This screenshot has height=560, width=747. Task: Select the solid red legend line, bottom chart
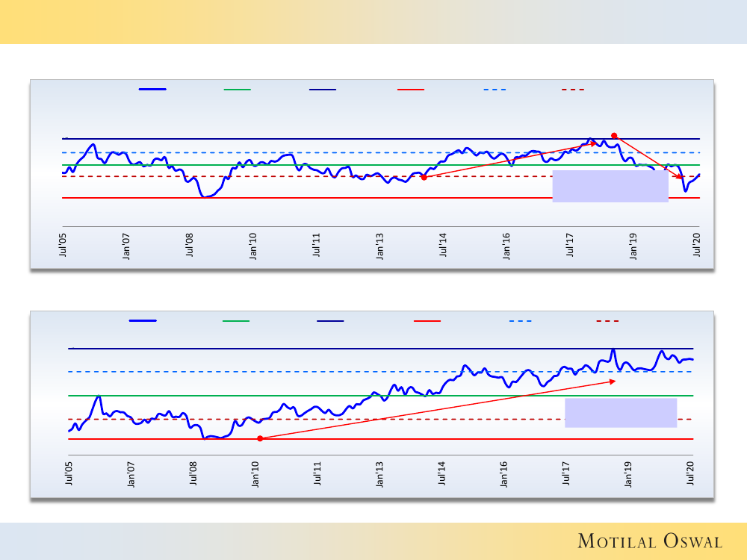[x=427, y=321]
